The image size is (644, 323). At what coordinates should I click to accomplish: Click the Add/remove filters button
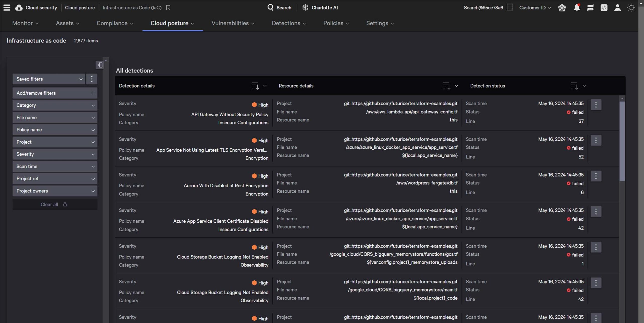click(55, 93)
